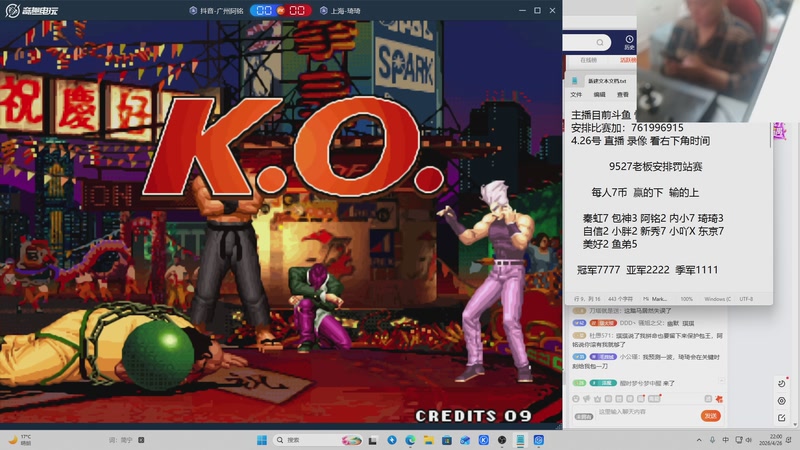
Task: Click the CREDITS 09 counter in the game
Action: (x=473, y=416)
